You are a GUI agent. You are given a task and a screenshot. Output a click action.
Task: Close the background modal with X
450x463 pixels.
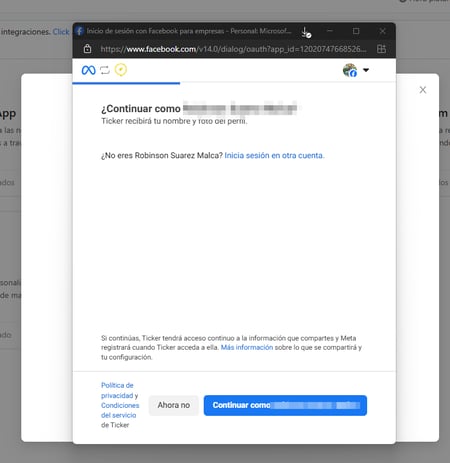(x=423, y=90)
